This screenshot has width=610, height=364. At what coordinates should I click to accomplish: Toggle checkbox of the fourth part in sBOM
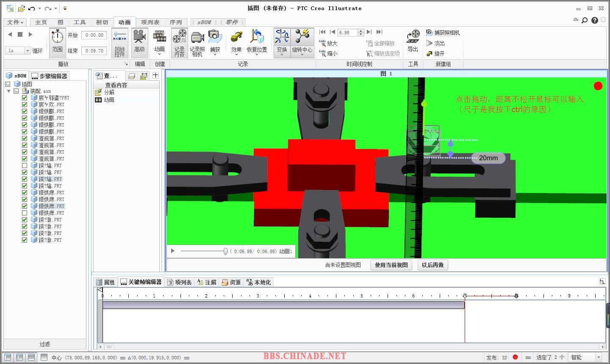click(25, 118)
